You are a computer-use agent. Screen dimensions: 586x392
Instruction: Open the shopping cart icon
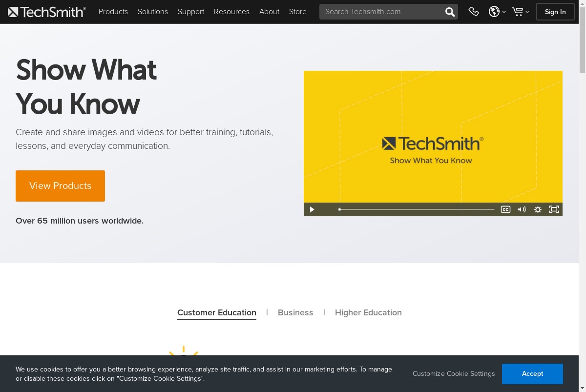point(518,12)
